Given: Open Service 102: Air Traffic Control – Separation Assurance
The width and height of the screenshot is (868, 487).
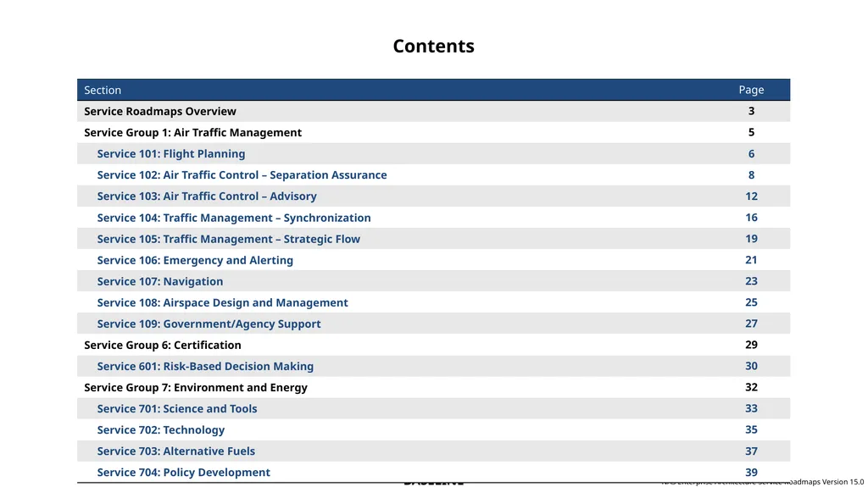Looking at the screenshot, I should (242, 174).
